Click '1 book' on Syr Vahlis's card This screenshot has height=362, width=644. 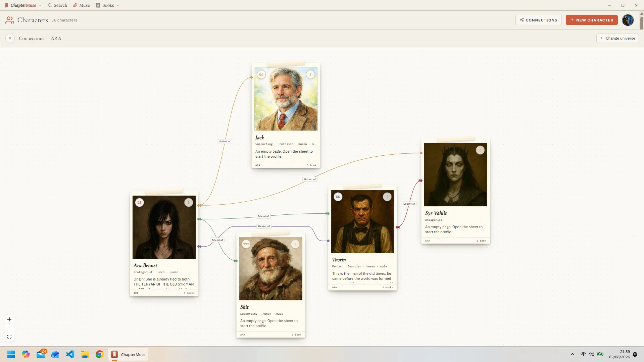[482, 241]
